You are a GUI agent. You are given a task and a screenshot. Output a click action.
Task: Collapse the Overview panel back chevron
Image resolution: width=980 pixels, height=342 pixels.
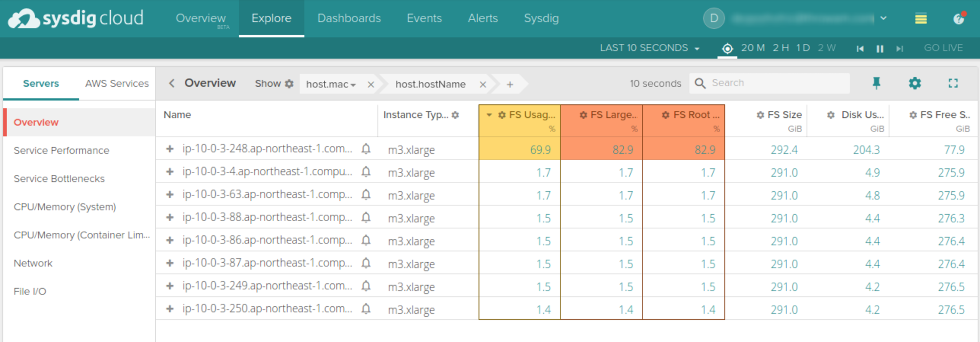[172, 83]
